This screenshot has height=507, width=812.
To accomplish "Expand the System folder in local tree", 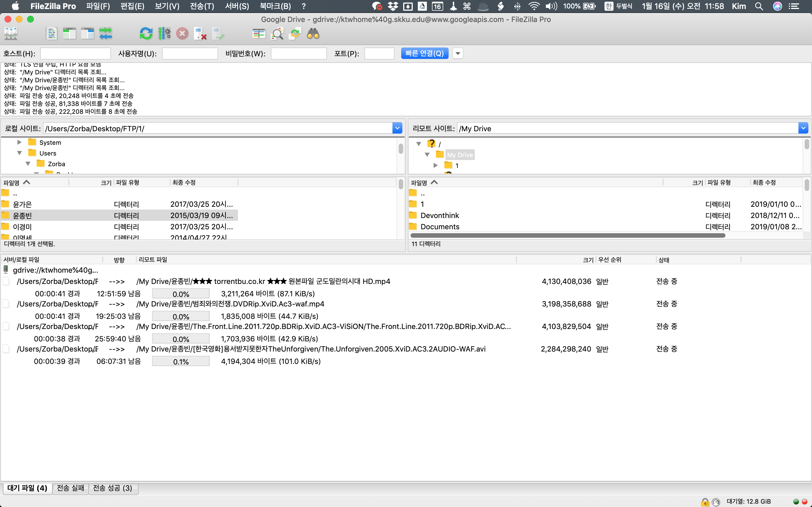I will pyautogui.click(x=19, y=143).
